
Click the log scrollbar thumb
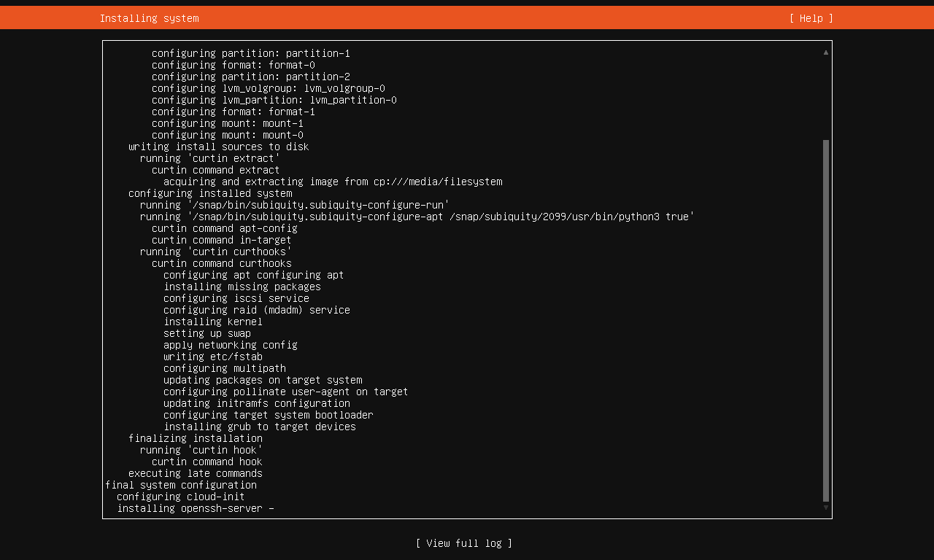[826, 321]
